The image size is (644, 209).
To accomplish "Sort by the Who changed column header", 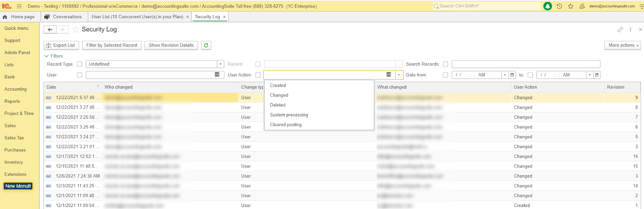I will coord(170,87).
